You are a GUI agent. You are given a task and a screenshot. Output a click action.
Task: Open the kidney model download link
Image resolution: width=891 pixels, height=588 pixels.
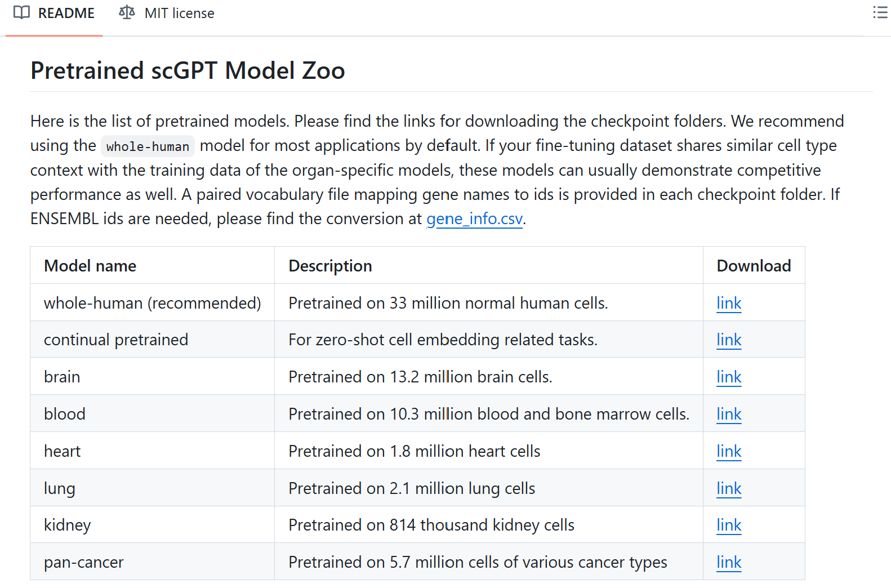coord(728,525)
